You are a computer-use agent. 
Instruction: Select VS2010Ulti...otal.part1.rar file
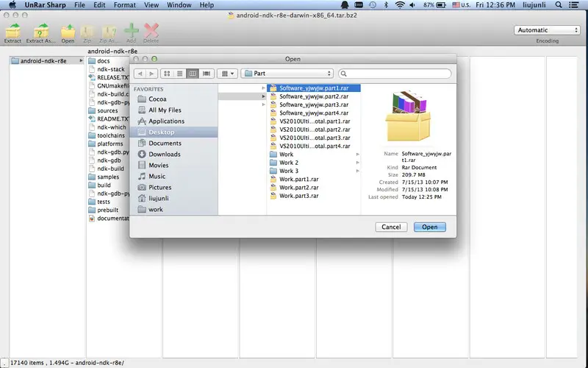(315, 121)
